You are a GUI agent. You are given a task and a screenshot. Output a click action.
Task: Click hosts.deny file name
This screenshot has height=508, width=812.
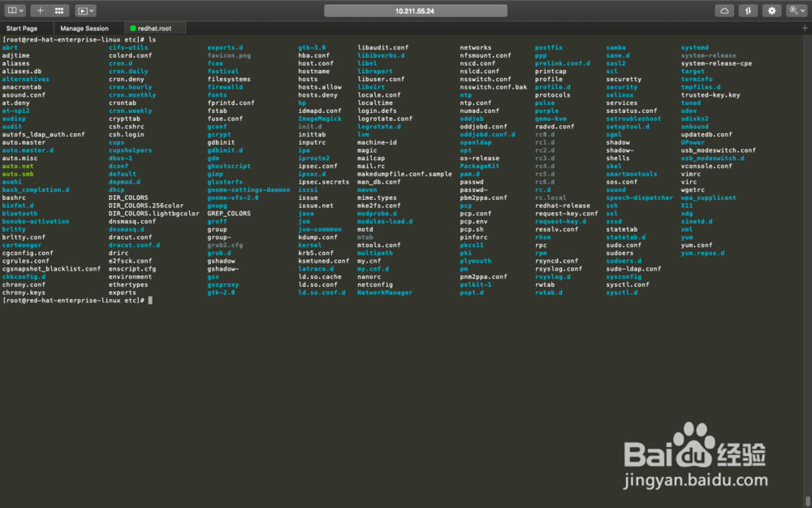click(318, 95)
